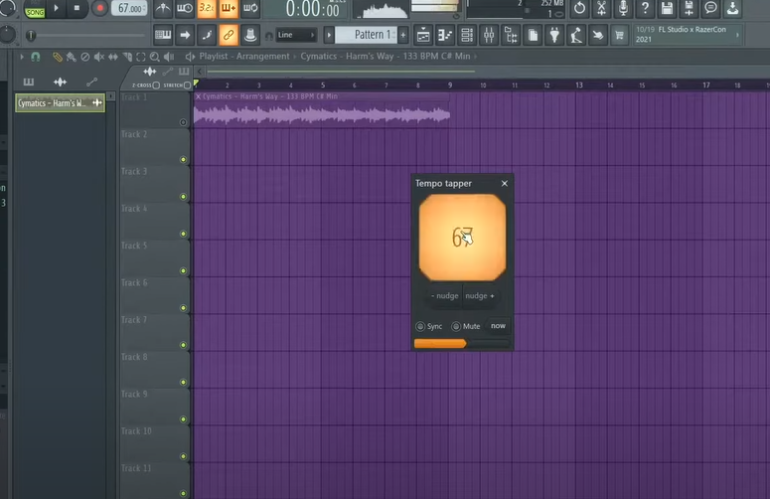Screen dimensions: 770x499
Task: Click the microphone recording icon
Action: coord(623,8)
